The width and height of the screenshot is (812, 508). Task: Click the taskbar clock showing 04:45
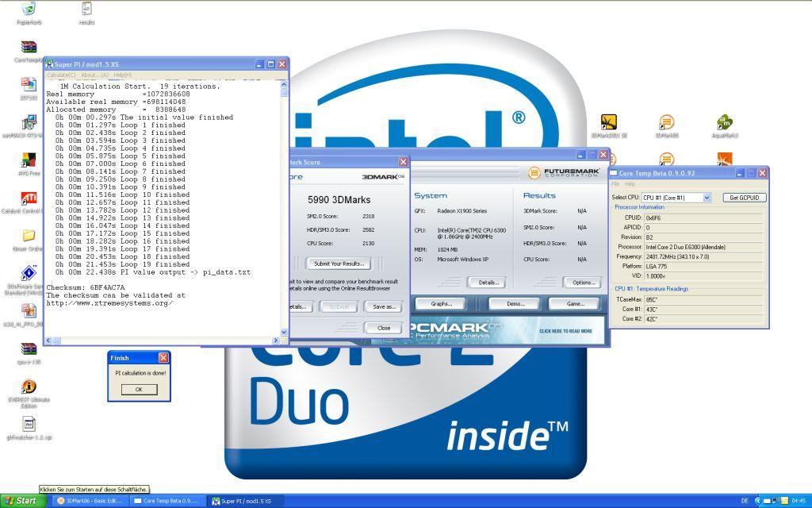point(798,501)
